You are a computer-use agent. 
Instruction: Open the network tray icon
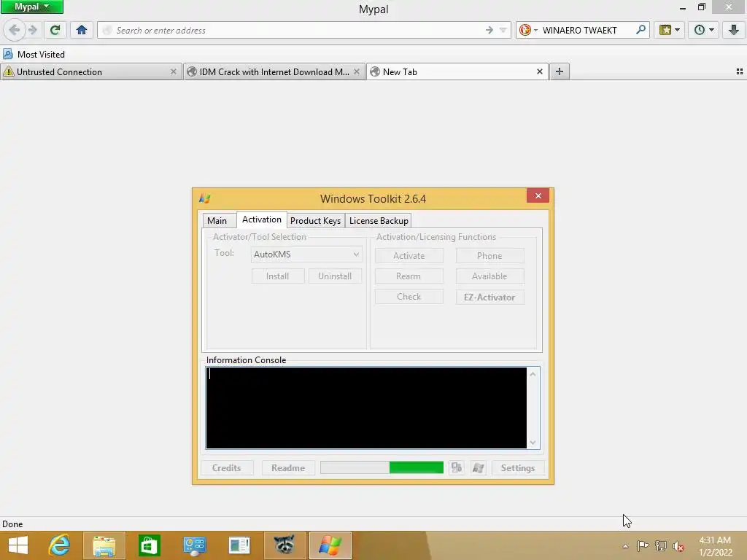click(x=661, y=545)
